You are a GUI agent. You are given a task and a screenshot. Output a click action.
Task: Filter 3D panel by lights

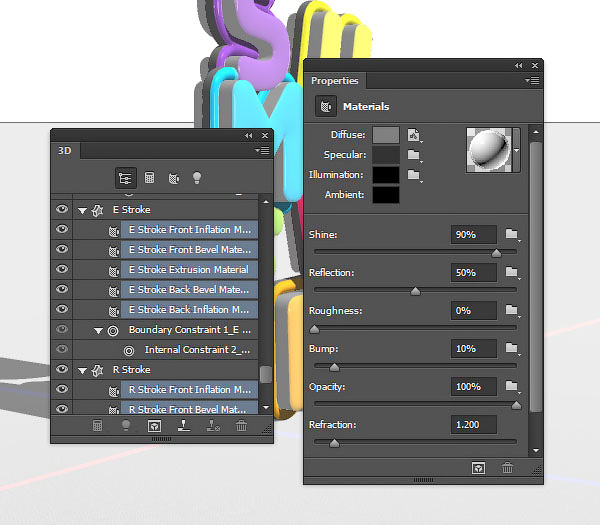(x=197, y=178)
